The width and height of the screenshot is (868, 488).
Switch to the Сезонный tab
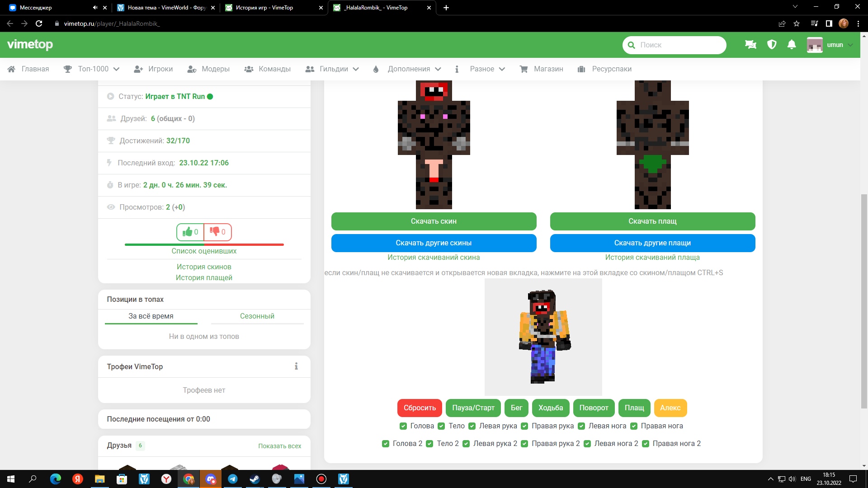tap(257, 316)
